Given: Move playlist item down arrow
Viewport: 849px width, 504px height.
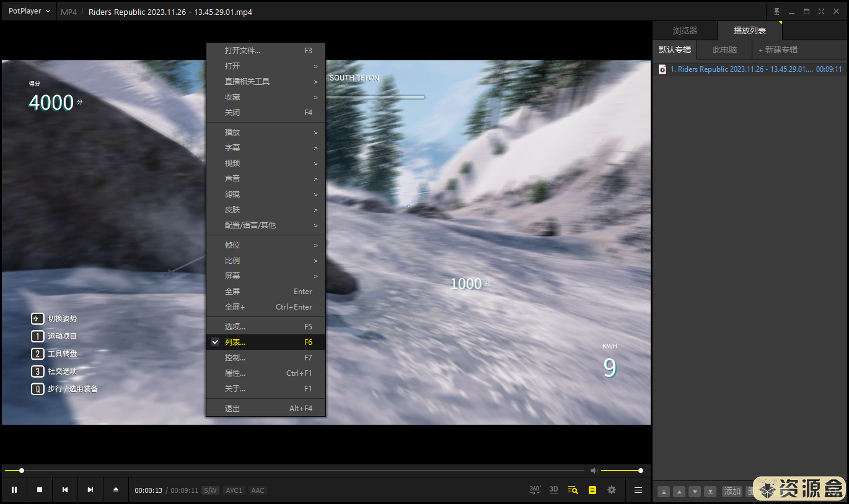Looking at the screenshot, I should click(695, 492).
